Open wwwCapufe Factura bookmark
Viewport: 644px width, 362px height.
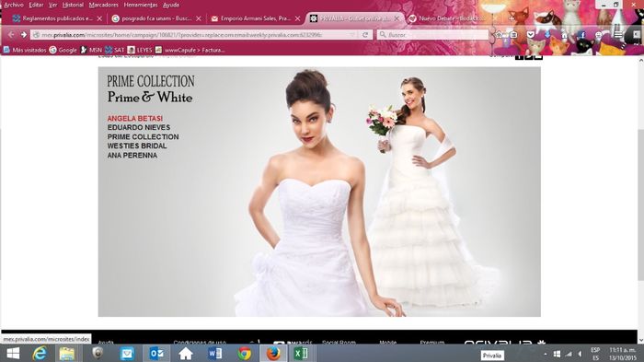190,50
